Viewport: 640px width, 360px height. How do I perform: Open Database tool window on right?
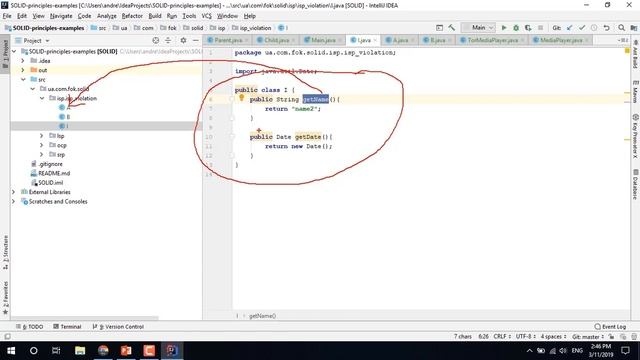click(x=635, y=184)
